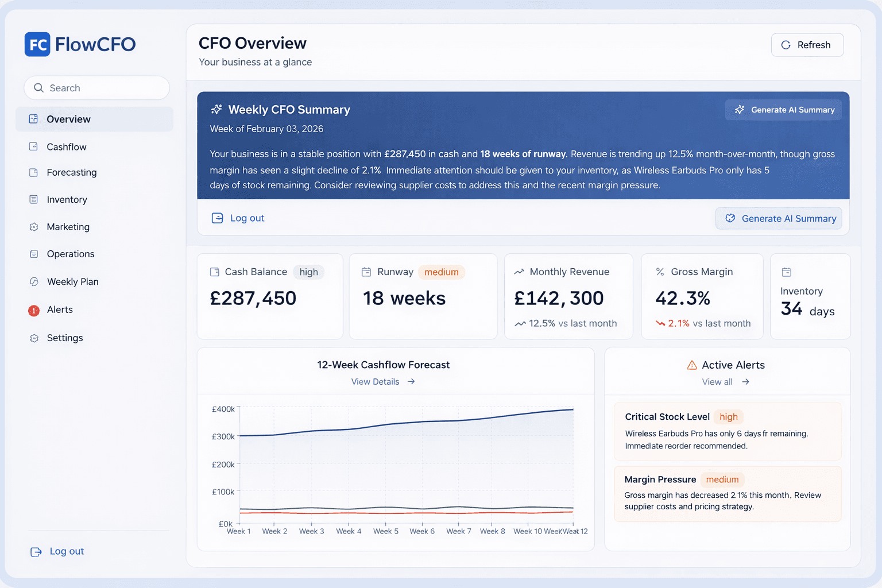Go to Forecasting in the sidebar
The width and height of the screenshot is (882, 588).
tap(71, 172)
